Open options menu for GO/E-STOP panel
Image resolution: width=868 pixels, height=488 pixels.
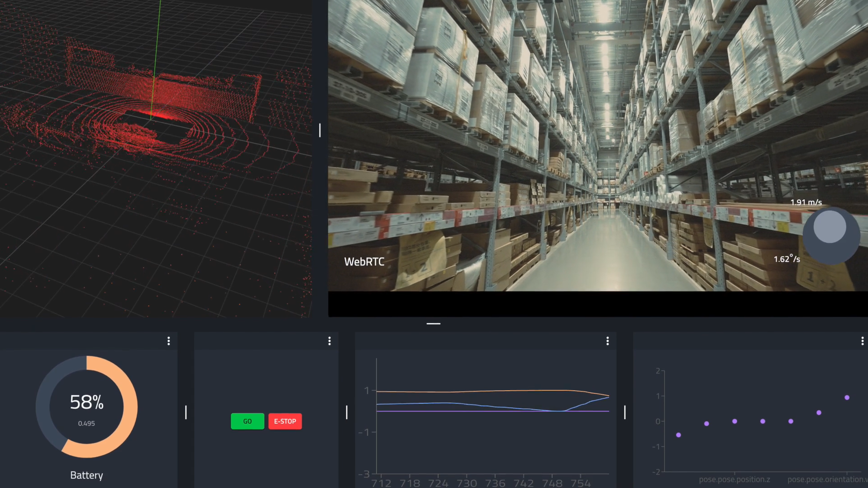[x=329, y=341]
